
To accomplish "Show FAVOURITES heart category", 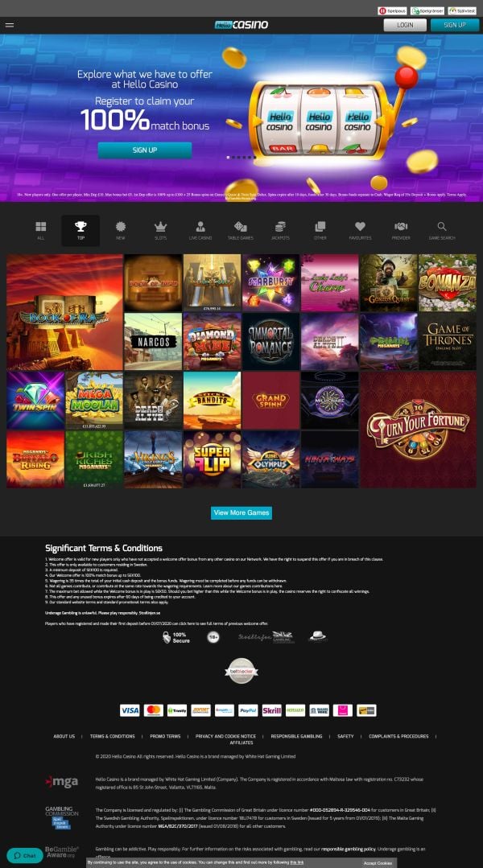I will [x=360, y=230].
